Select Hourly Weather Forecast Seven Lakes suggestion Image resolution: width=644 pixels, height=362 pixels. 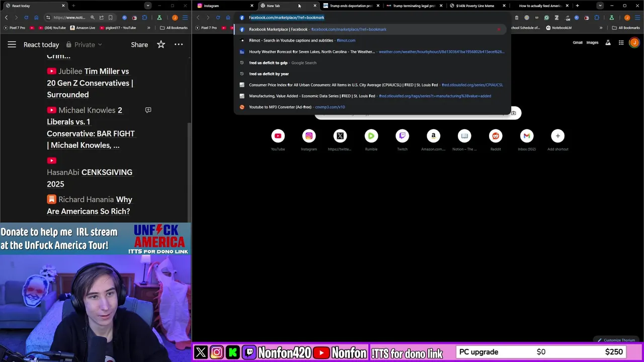coord(371,51)
